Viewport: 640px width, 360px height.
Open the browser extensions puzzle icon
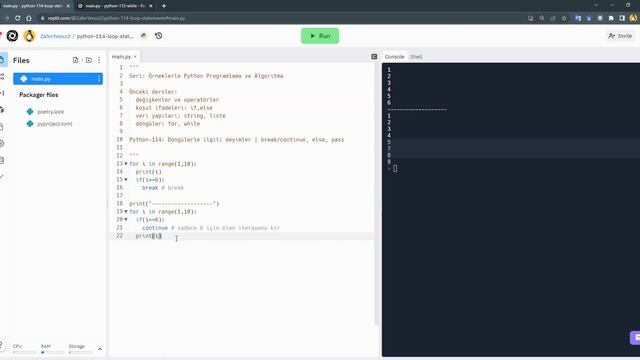click(611, 18)
